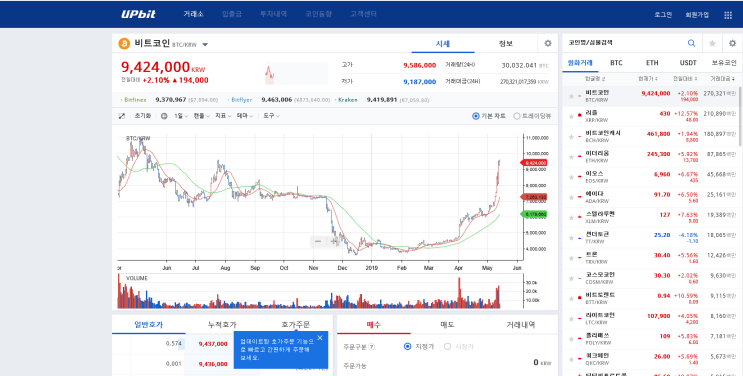
Task: Select the BTC market tab
Action: click(616, 63)
